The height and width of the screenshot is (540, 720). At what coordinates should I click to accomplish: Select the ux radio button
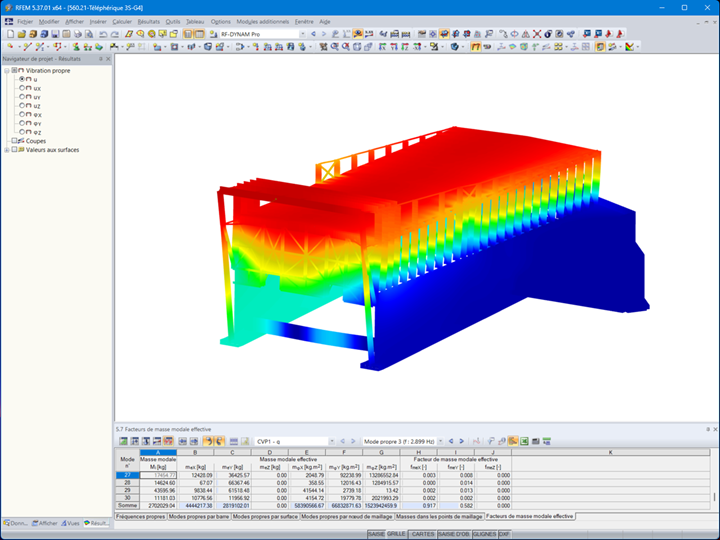point(22,88)
